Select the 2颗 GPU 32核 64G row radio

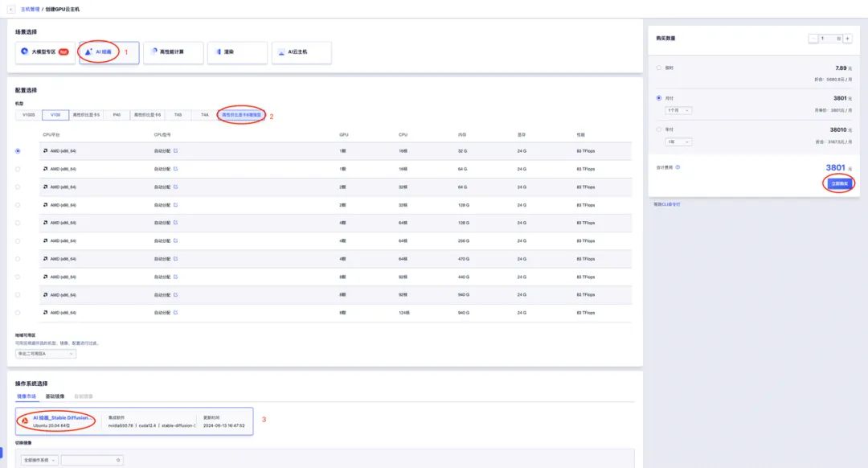(18, 187)
